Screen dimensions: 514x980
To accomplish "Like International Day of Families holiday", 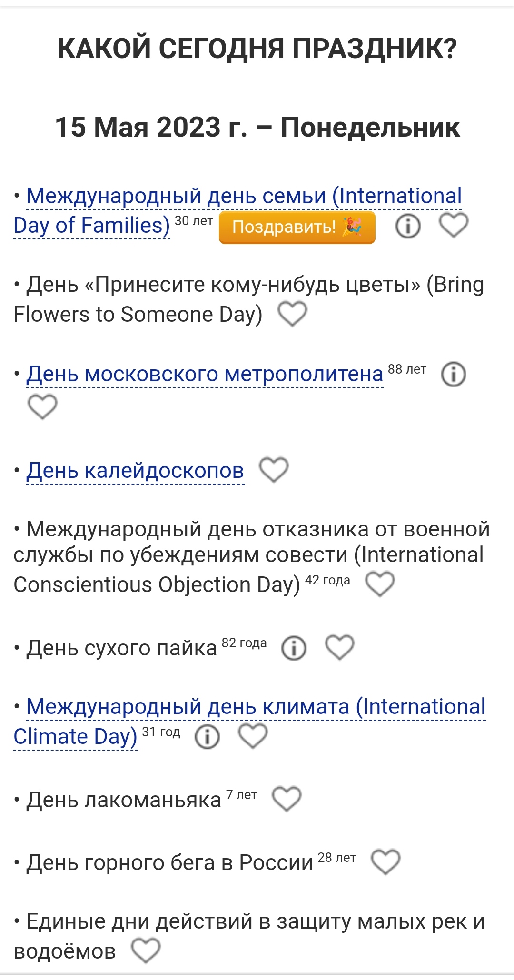I will (453, 225).
